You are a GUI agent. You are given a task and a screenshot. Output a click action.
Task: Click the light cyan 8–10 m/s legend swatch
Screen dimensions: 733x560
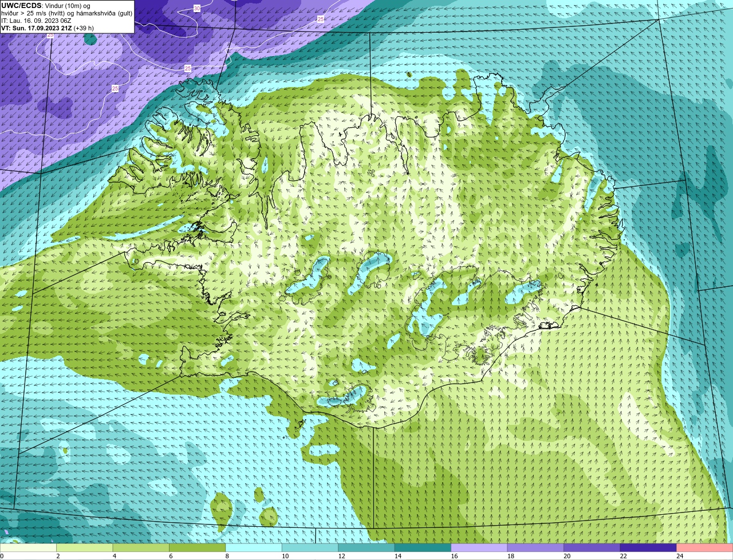[x=254, y=548]
